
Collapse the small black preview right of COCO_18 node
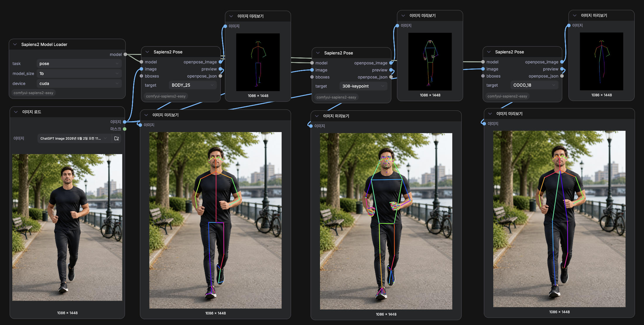(x=575, y=15)
